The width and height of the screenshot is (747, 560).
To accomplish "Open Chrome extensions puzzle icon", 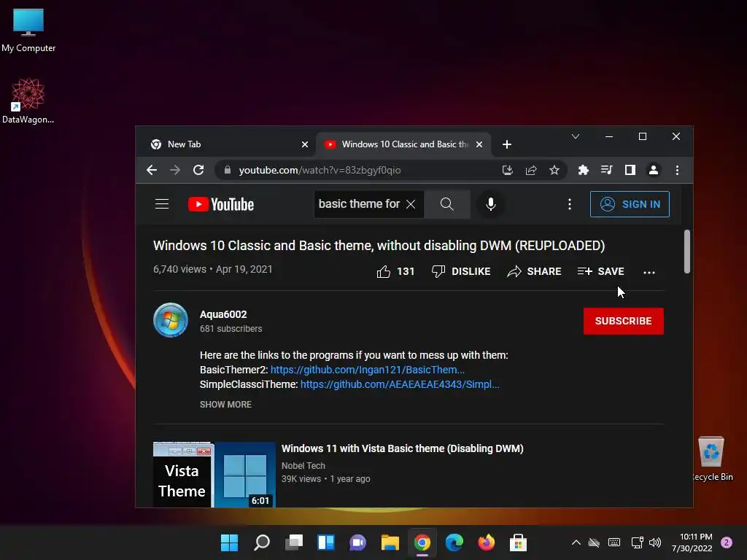I will point(583,170).
